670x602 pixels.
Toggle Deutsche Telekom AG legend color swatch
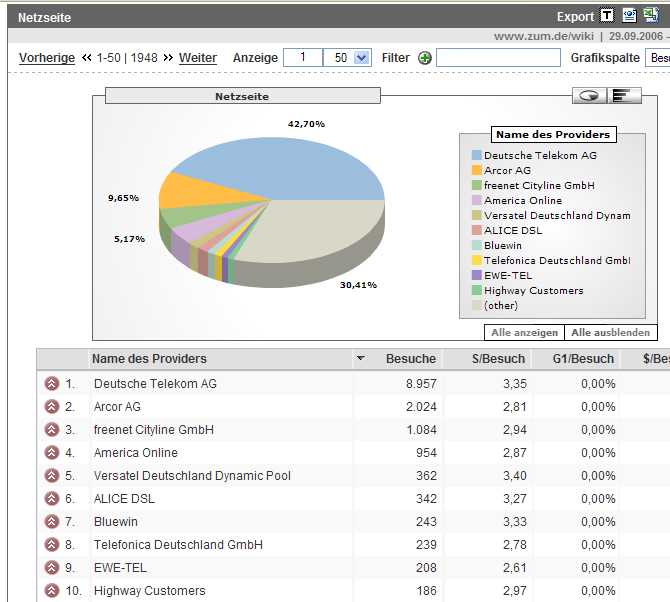477,156
